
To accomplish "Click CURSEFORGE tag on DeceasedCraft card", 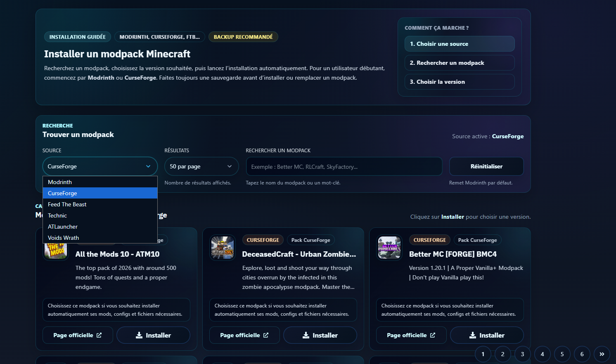I will tap(263, 240).
